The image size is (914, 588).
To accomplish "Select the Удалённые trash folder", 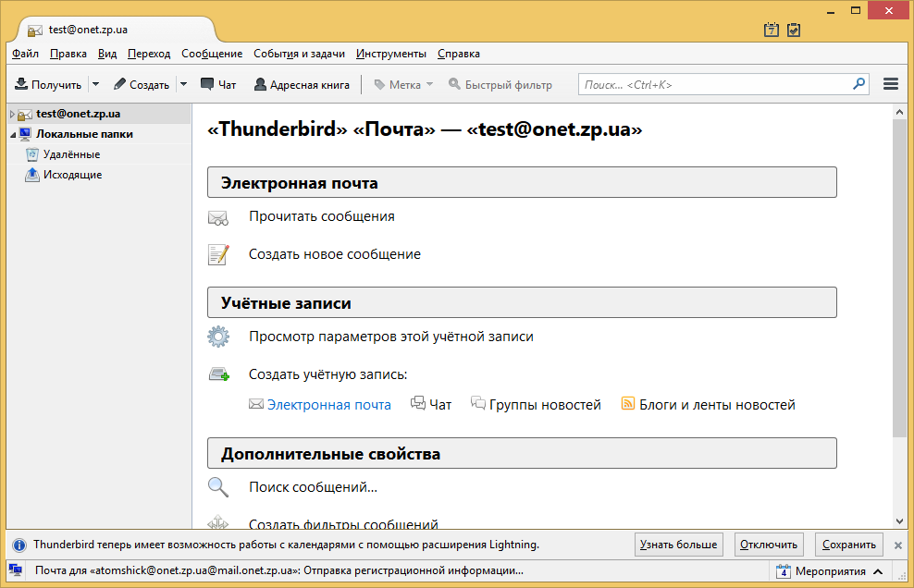I will coord(71,154).
